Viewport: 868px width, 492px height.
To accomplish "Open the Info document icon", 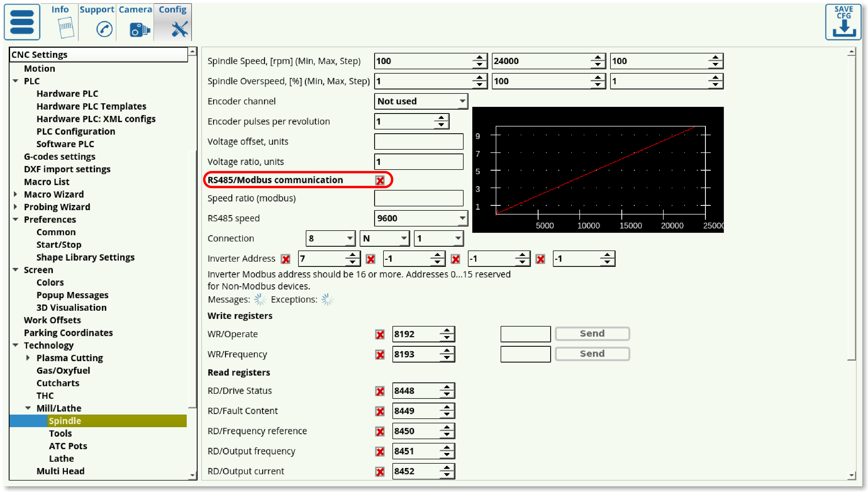I will [x=65, y=28].
